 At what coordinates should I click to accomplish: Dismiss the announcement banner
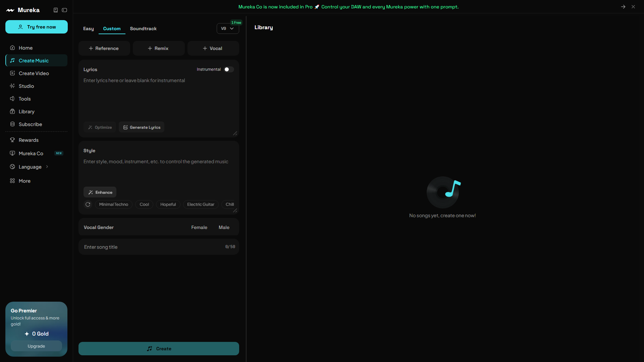[633, 7]
